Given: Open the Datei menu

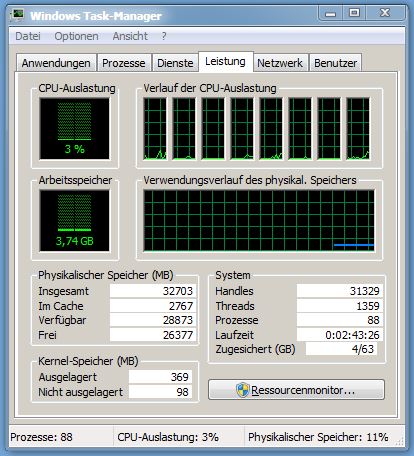Looking at the screenshot, I should pos(28,36).
